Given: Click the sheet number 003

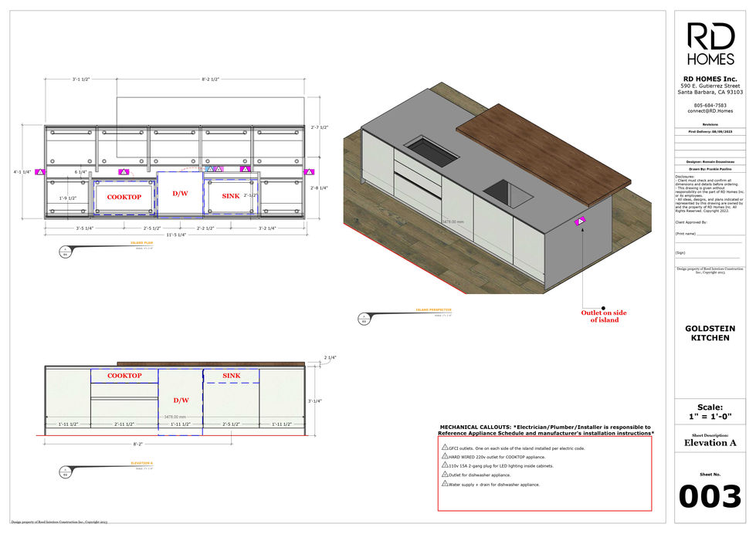Looking at the screenshot, I should click(710, 496).
